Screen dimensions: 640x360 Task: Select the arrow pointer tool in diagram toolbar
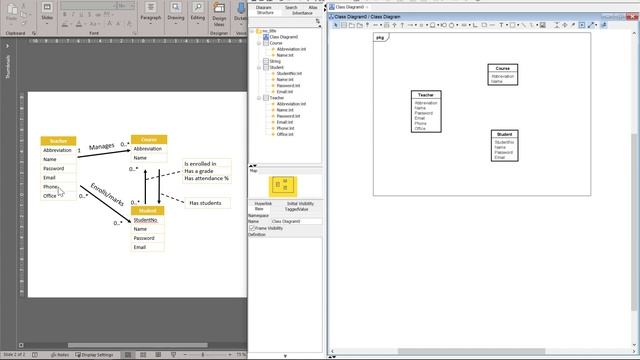point(336,25)
